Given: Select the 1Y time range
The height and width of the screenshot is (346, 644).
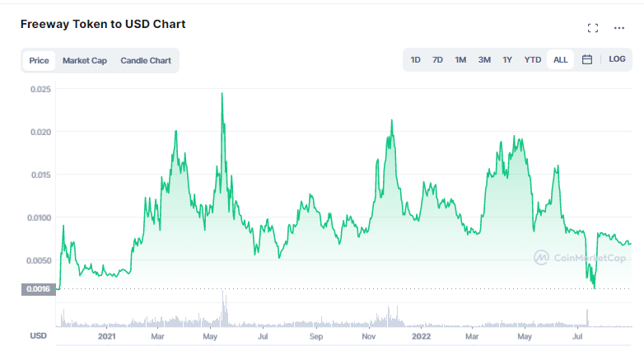Looking at the screenshot, I should [x=507, y=59].
